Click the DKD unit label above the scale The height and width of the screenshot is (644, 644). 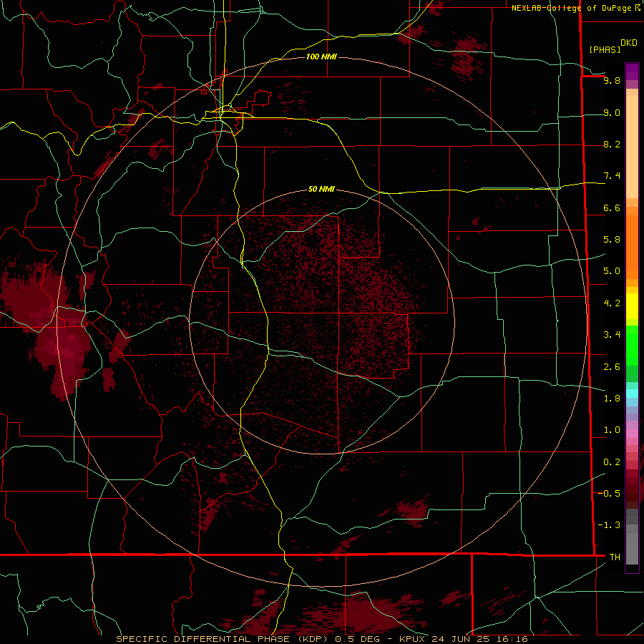(x=629, y=43)
